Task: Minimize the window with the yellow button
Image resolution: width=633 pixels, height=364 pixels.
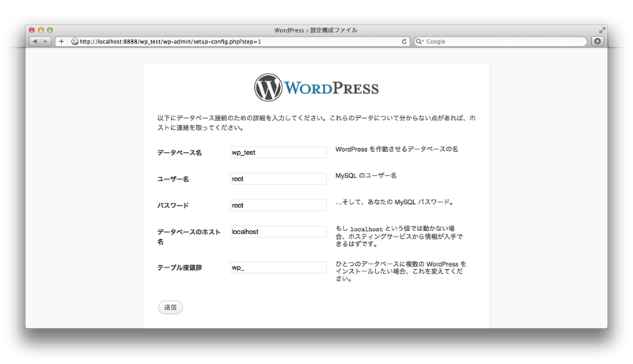Action: click(41, 30)
